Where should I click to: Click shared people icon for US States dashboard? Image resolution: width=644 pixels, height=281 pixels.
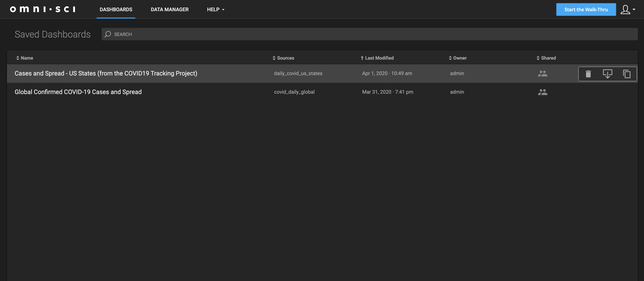543,74
